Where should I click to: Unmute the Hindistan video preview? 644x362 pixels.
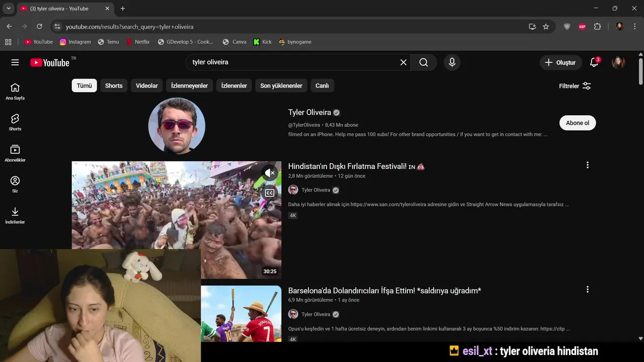[270, 173]
